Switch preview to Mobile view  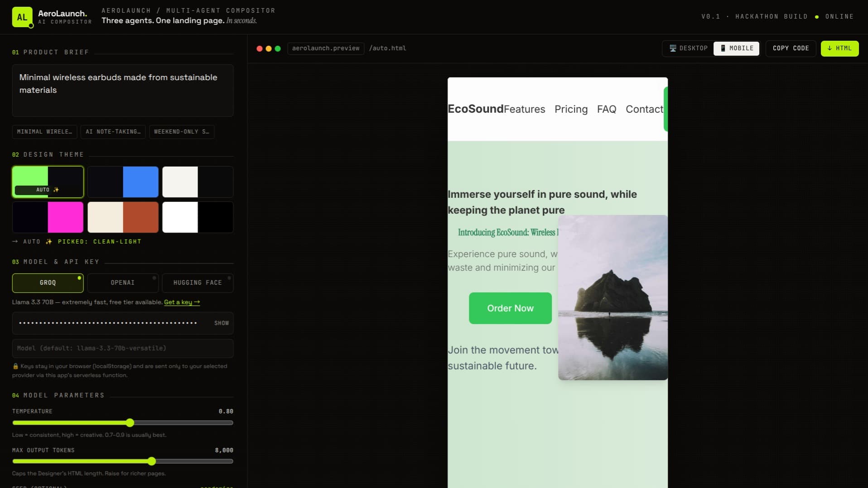pyautogui.click(x=737, y=48)
